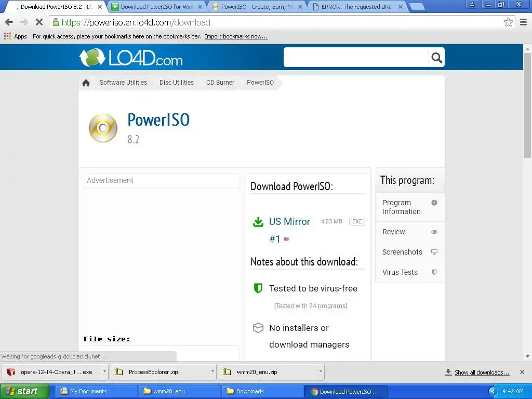Click the eye icon beside Review

pos(434,232)
